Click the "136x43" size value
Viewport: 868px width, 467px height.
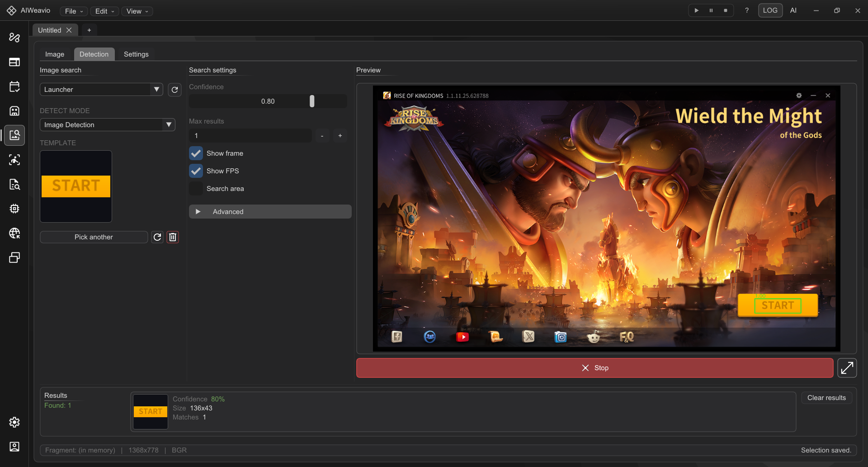tap(201, 408)
